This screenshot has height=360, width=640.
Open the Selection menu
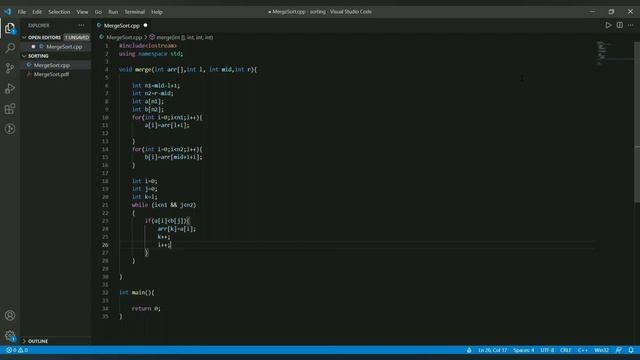pos(59,12)
